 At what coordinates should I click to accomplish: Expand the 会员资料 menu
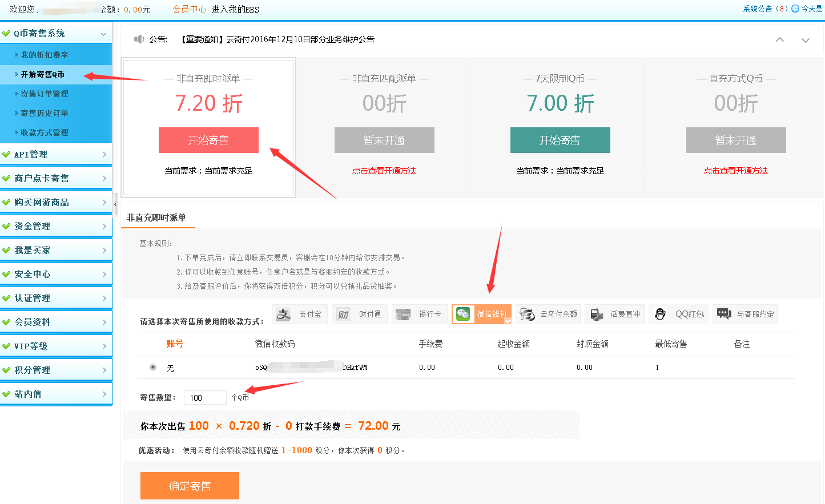coord(104,322)
